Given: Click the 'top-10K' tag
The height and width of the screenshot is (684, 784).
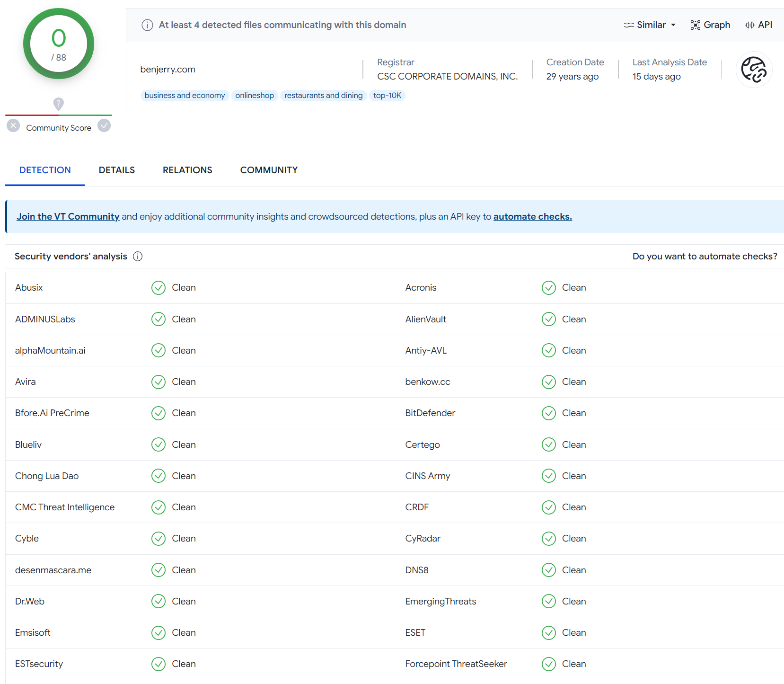Looking at the screenshot, I should tap(387, 96).
